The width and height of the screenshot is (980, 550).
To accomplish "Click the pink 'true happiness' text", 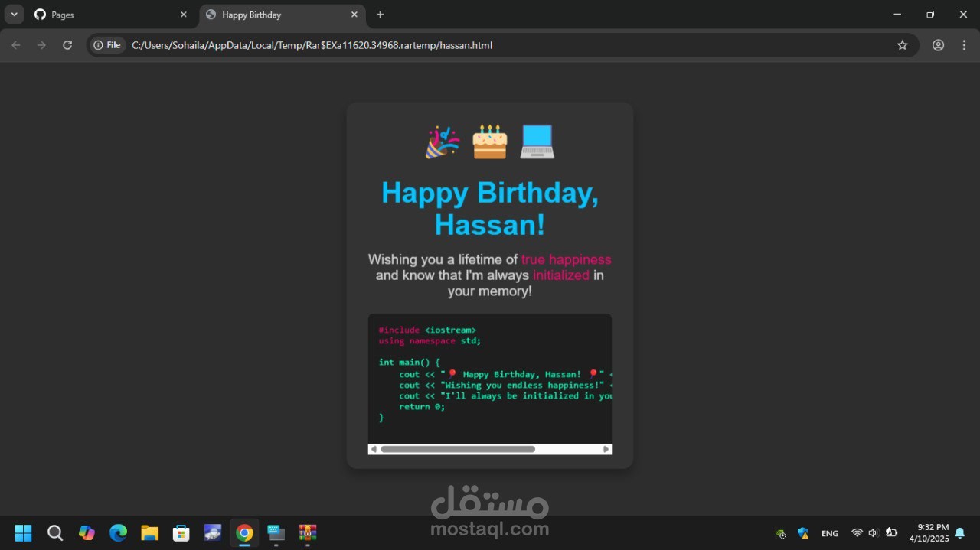I will click(x=567, y=259).
